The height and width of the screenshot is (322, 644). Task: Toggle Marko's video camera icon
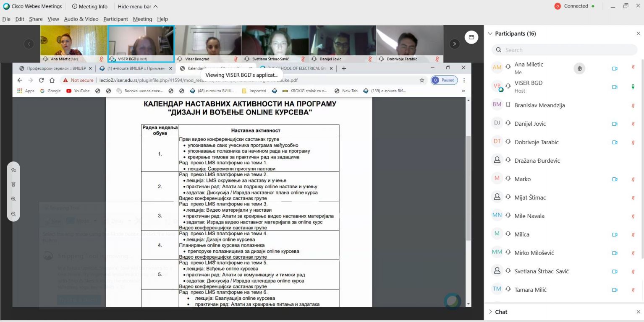[x=615, y=179]
